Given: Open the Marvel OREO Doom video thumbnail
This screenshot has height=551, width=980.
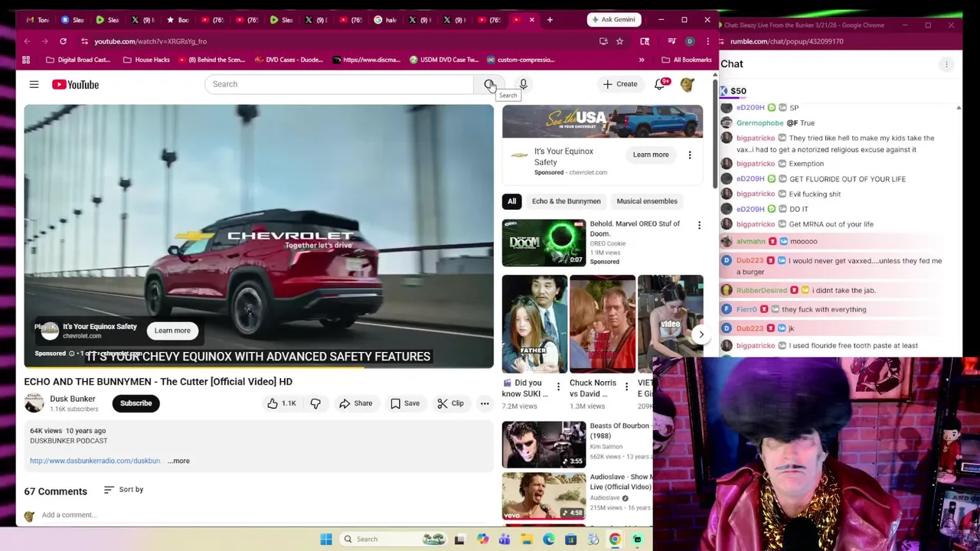Looking at the screenshot, I should click(544, 243).
